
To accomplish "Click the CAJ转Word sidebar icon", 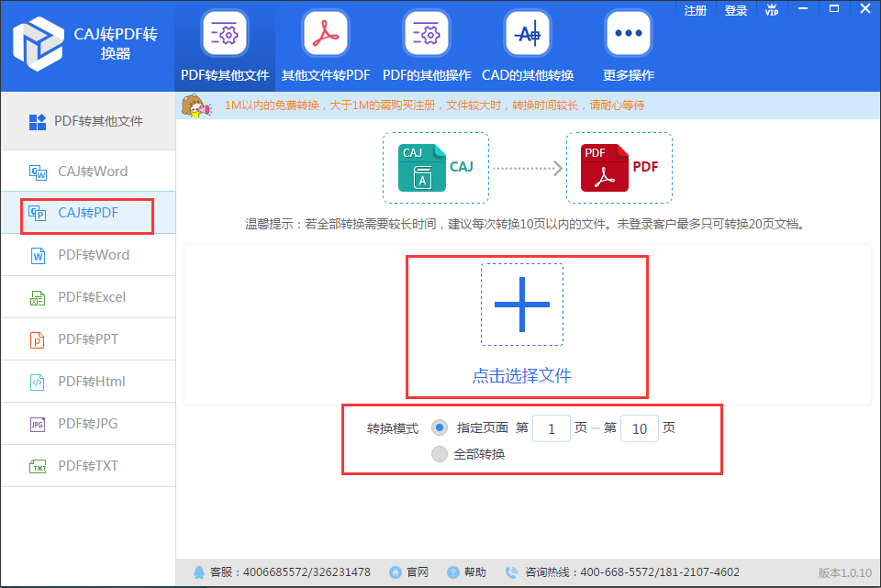I will tap(38, 172).
